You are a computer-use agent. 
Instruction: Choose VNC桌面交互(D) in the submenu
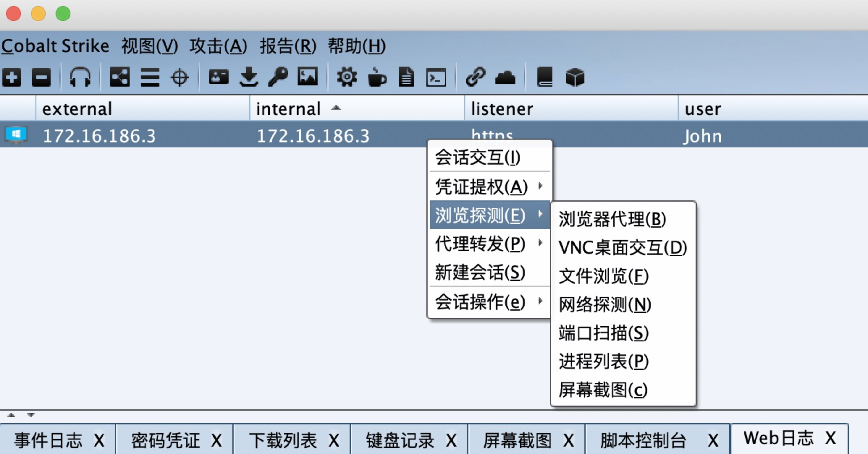click(x=622, y=248)
